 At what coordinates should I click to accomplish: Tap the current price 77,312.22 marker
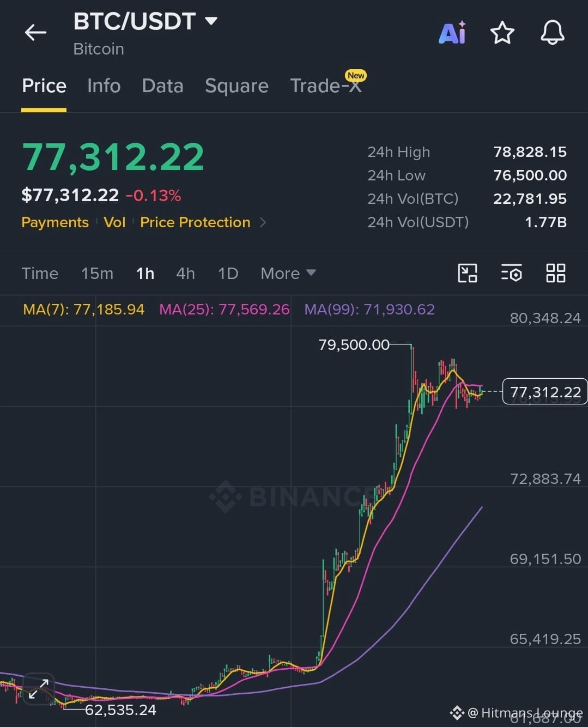pyautogui.click(x=544, y=392)
